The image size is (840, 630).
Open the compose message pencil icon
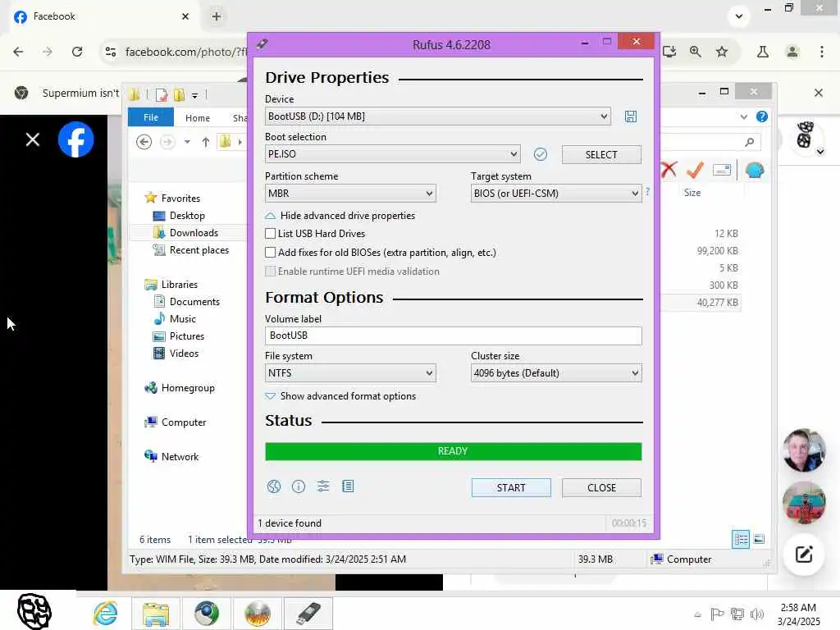[x=804, y=554]
